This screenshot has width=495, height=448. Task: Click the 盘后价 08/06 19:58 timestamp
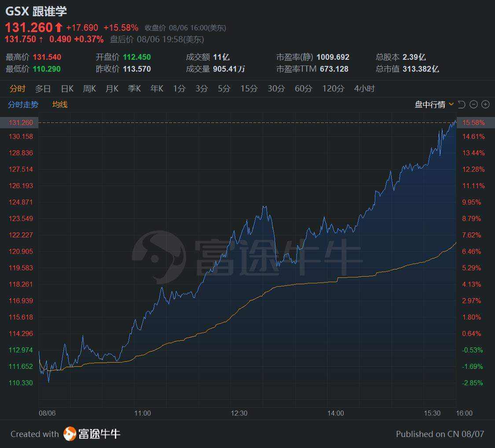[x=157, y=39]
